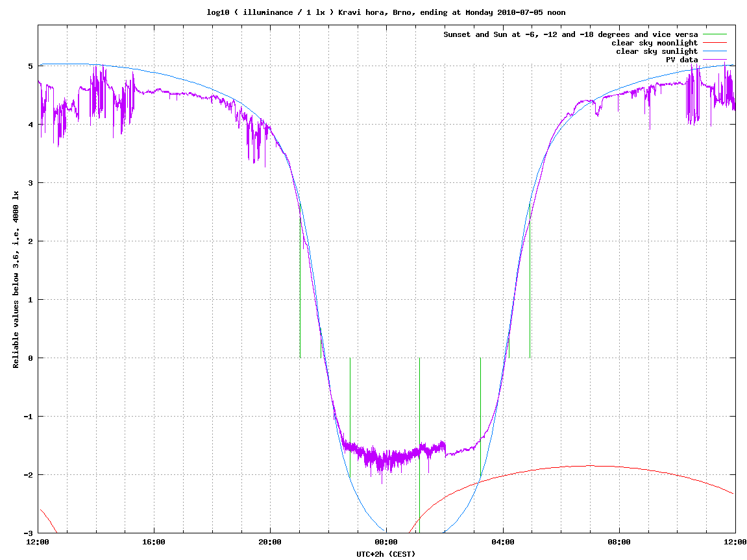Click the blue sunlight legend line sample
Viewport: 747px width, 560px height.
click(x=715, y=51)
